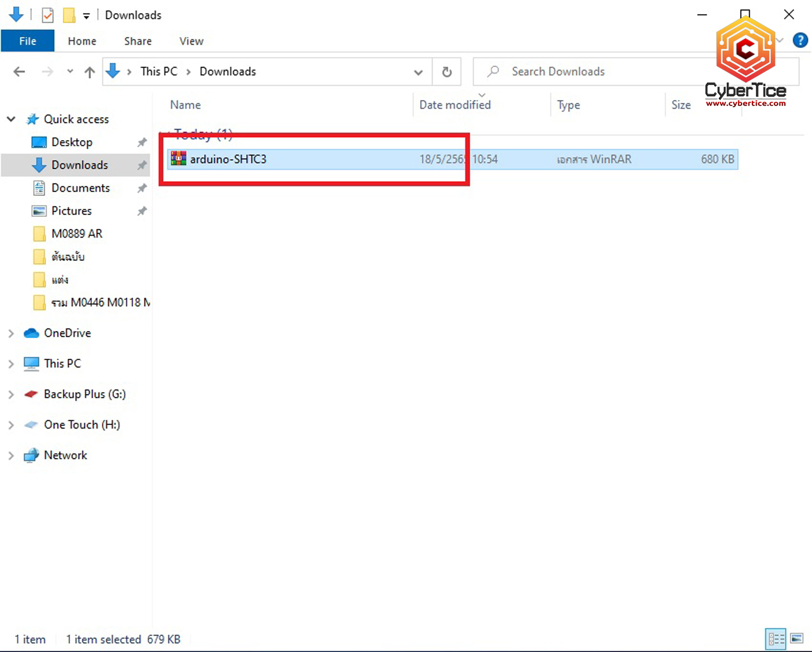Expand the This PC tree node

[x=11, y=364]
